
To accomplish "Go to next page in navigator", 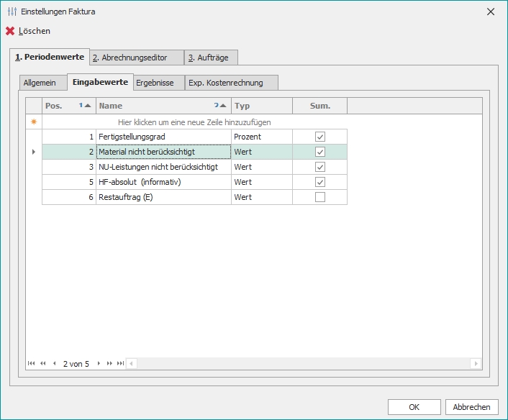I will click(x=109, y=364).
